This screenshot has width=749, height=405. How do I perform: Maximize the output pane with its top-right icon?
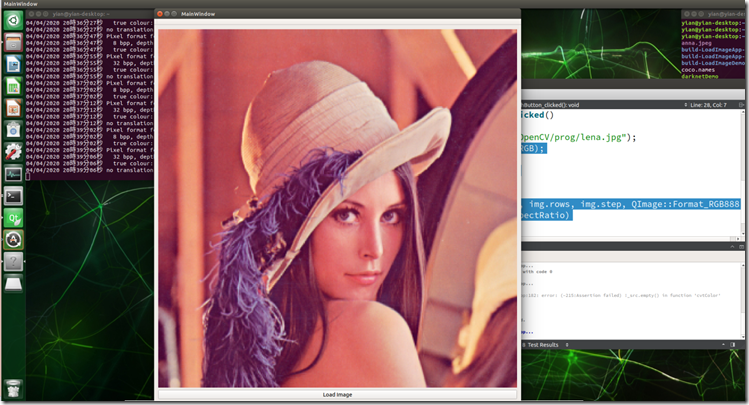click(741, 246)
